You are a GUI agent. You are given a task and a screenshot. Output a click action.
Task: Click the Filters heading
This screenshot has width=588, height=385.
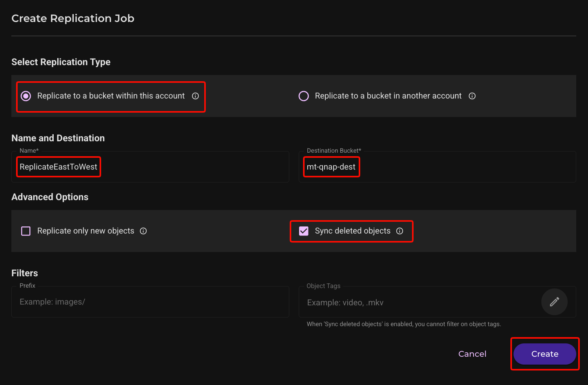point(25,273)
